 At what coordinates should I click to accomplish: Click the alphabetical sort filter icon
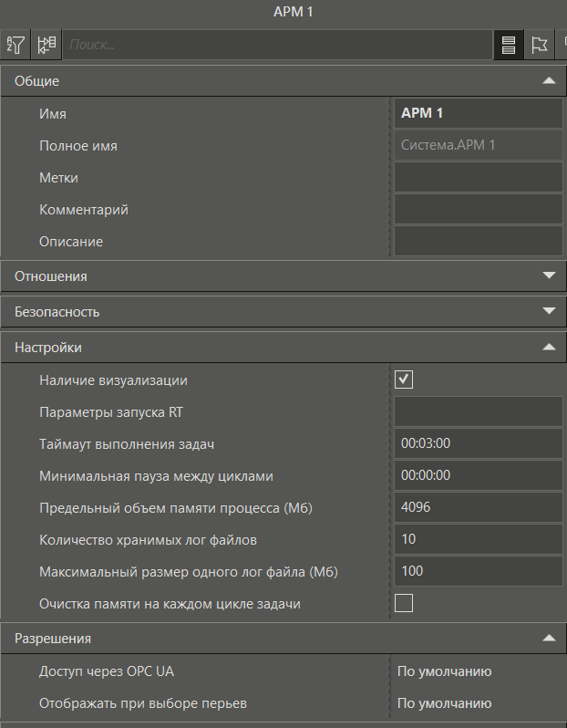[x=15, y=45]
